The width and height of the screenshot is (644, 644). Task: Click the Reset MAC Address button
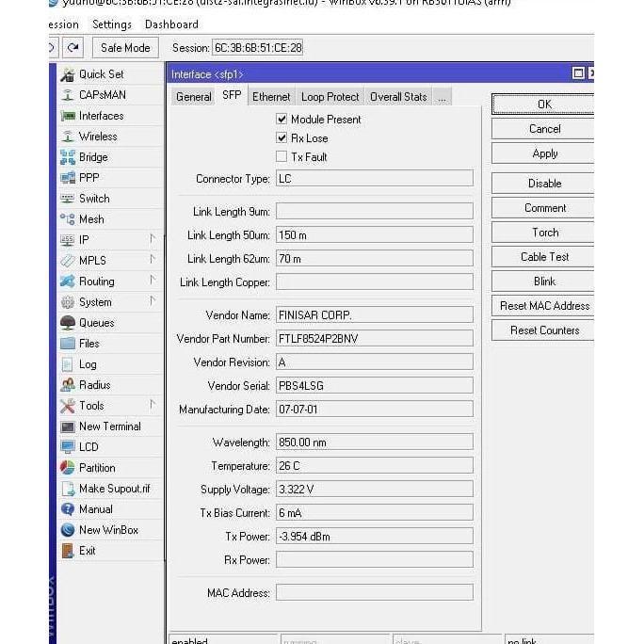pyautogui.click(x=544, y=306)
